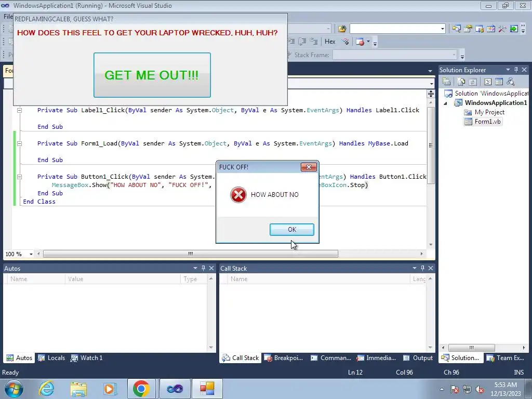Toggle Hex display in the debug toolbar
Viewport: 532px width, 399px height.
[330, 42]
